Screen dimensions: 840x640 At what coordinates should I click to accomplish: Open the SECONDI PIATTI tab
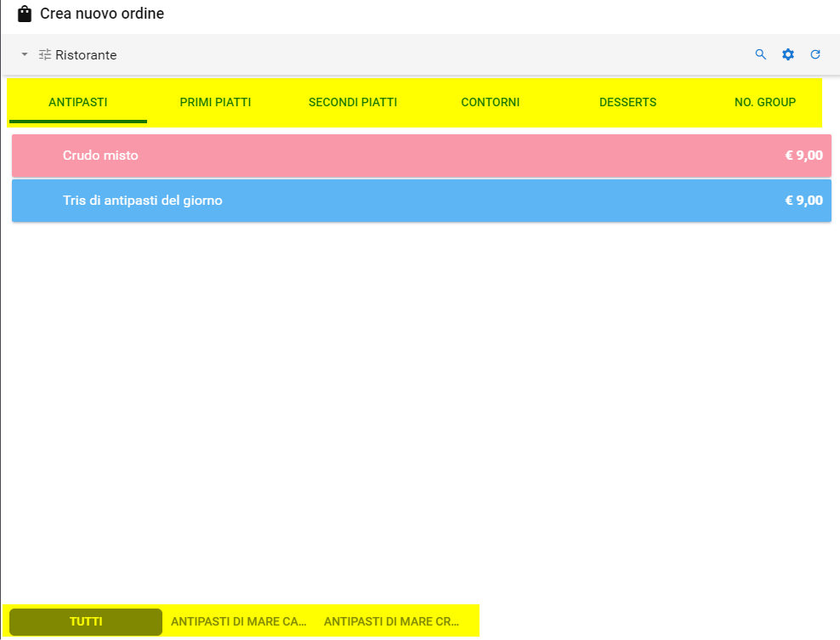point(353,102)
